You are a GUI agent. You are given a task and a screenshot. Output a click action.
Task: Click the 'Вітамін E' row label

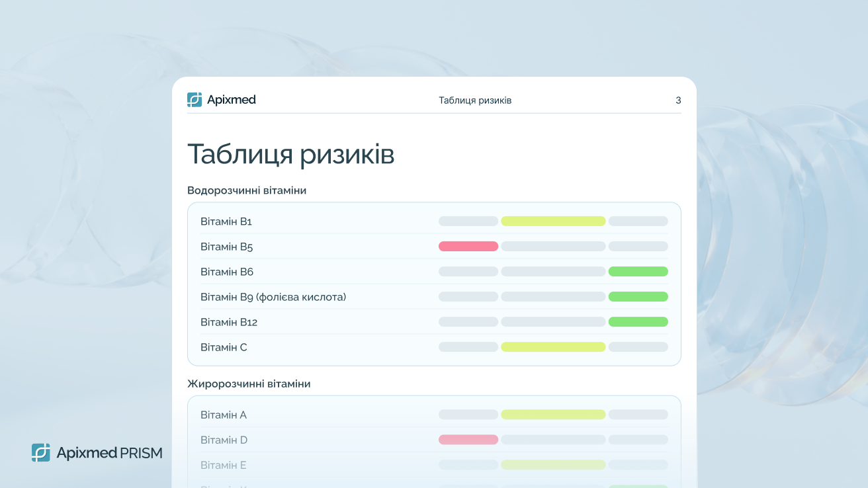coord(224,466)
